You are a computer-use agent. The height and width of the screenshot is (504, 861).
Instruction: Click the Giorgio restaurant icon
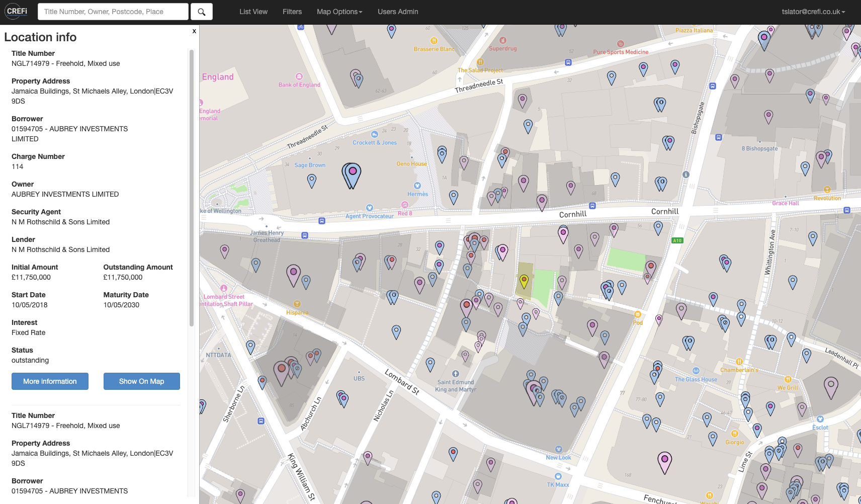click(x=735, y=434)
